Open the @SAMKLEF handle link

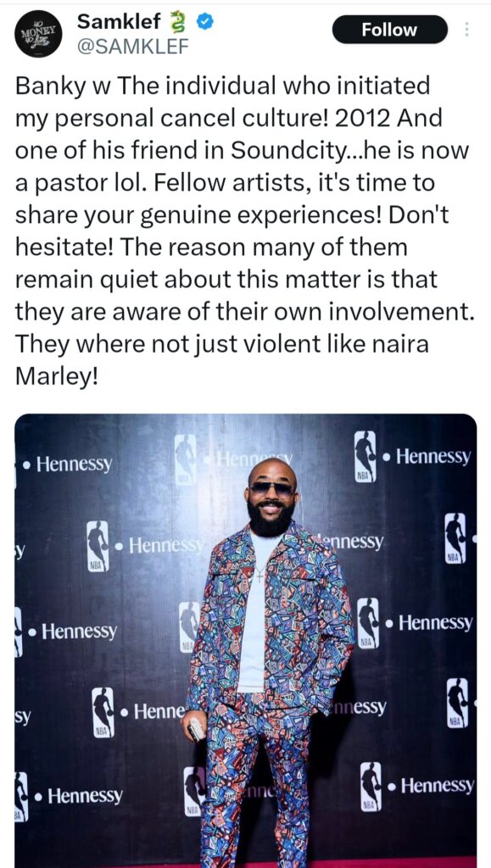coord(133,48)
